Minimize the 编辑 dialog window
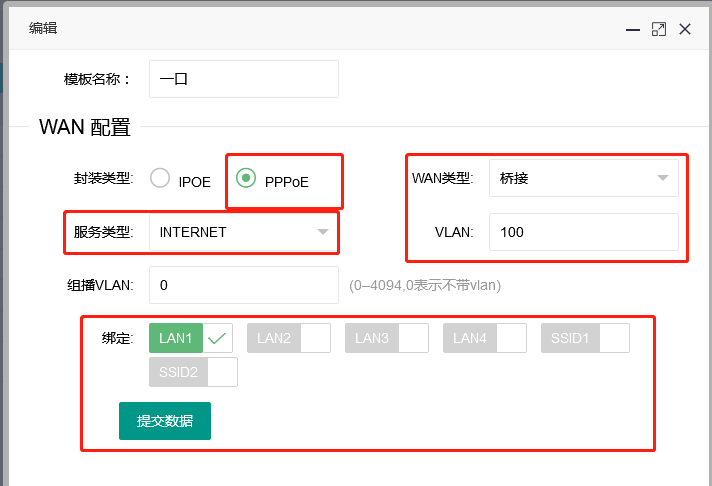The height and width of the screenshot is (486, 712). [x=633, y=30]
